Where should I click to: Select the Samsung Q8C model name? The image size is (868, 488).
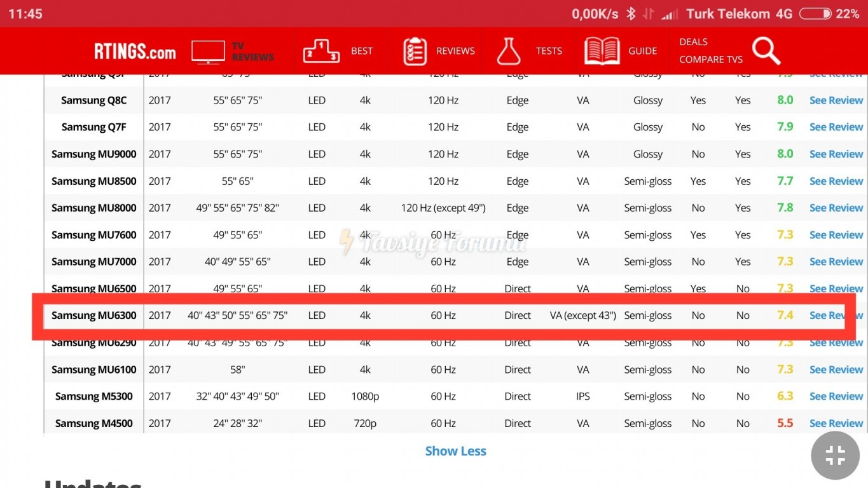tap(94, 100)
